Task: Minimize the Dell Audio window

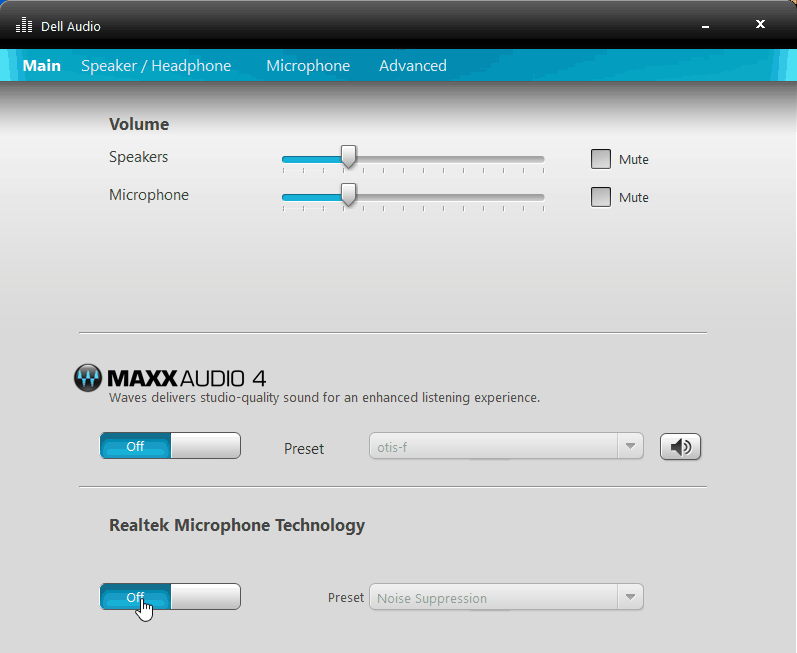Action: pyautogui.click(x=705, y=26)
